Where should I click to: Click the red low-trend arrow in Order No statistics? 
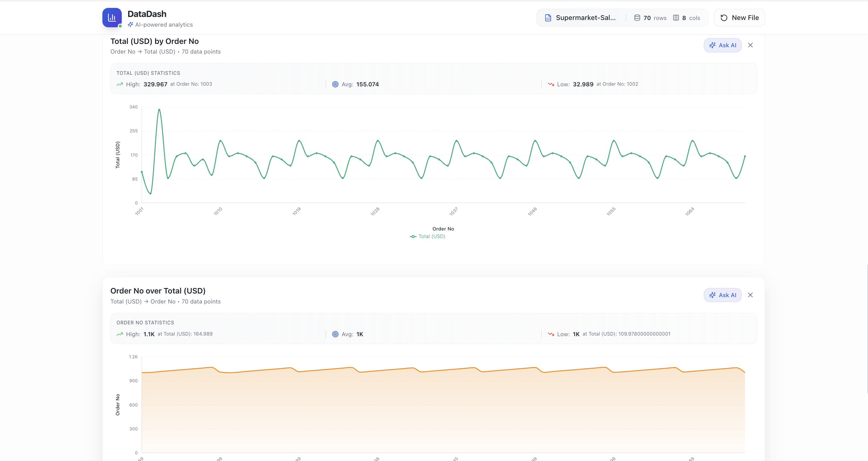551,334
